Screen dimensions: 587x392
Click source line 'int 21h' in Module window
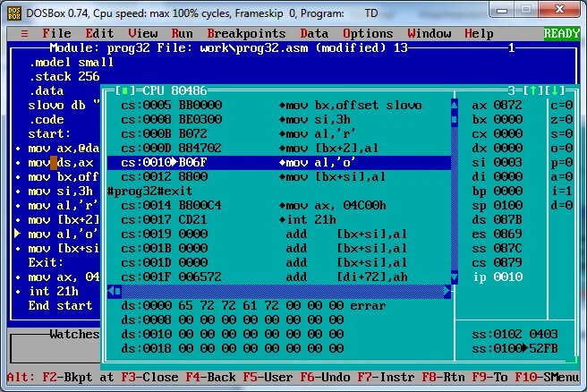pos(54,291)
